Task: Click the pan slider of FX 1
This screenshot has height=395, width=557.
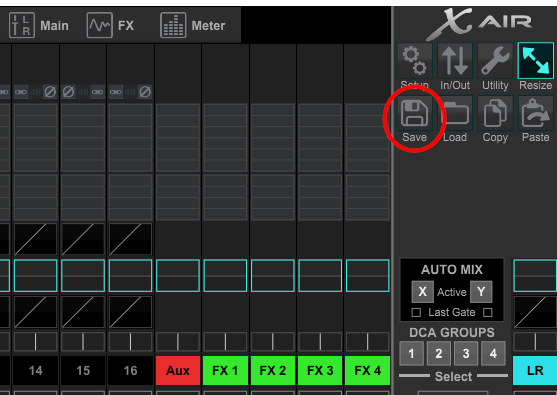Action: coord(225,341)
